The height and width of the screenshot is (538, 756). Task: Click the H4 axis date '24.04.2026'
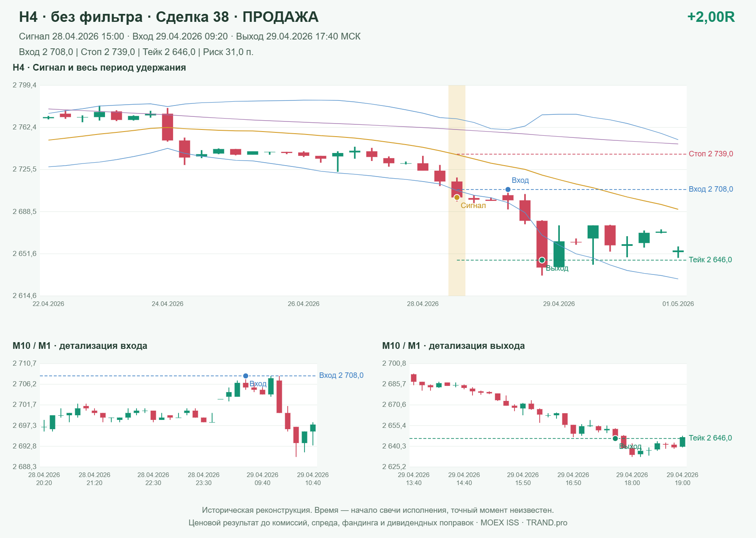click(168, 304)
